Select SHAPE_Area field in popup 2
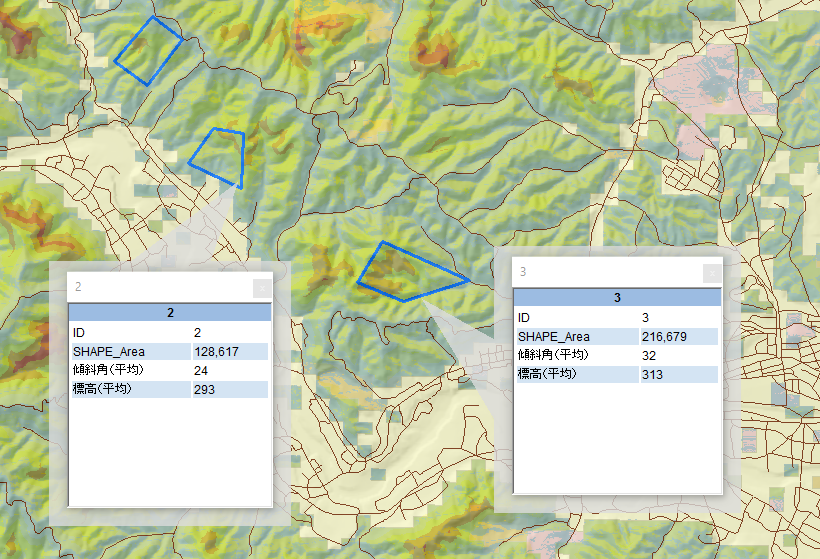The width and height of the screenshot is (820, 559). click(x=109, y=351)
